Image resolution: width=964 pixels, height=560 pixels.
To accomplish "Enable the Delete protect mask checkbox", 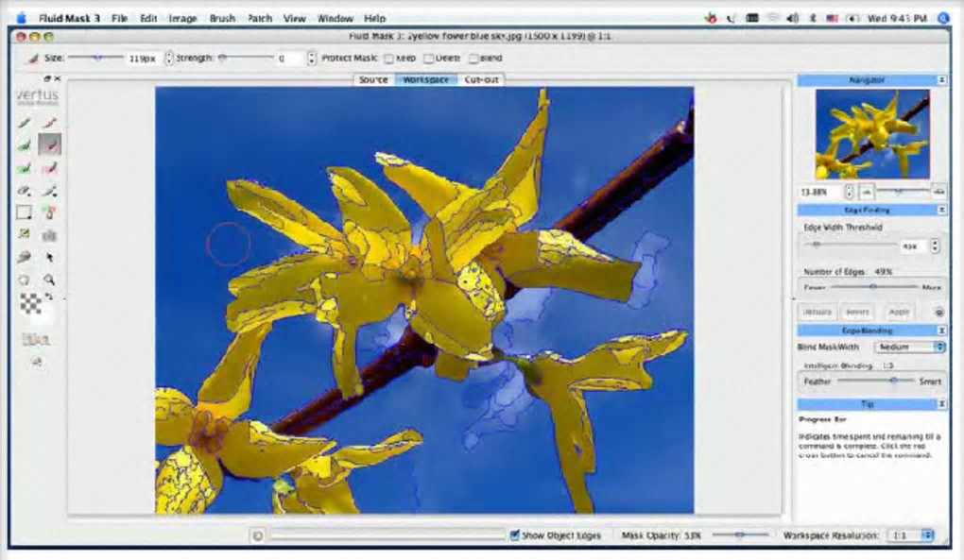I will click(428, 59).
